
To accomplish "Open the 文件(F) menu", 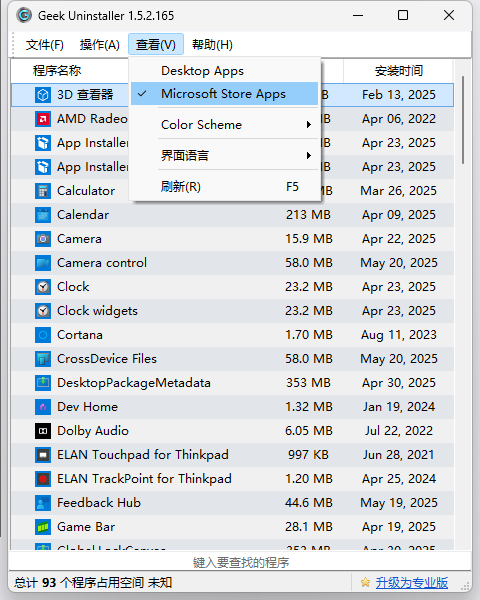I will click(x=45, y=45).
